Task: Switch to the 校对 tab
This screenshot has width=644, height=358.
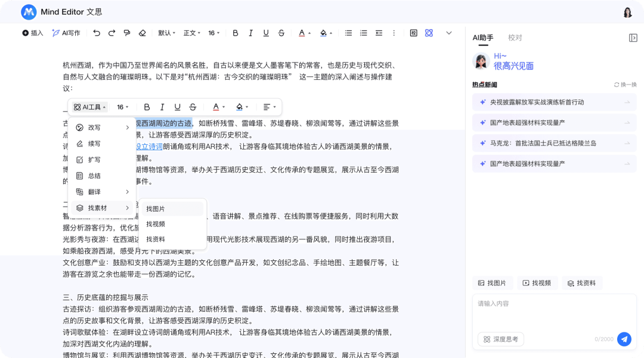Action: [515, 38]
